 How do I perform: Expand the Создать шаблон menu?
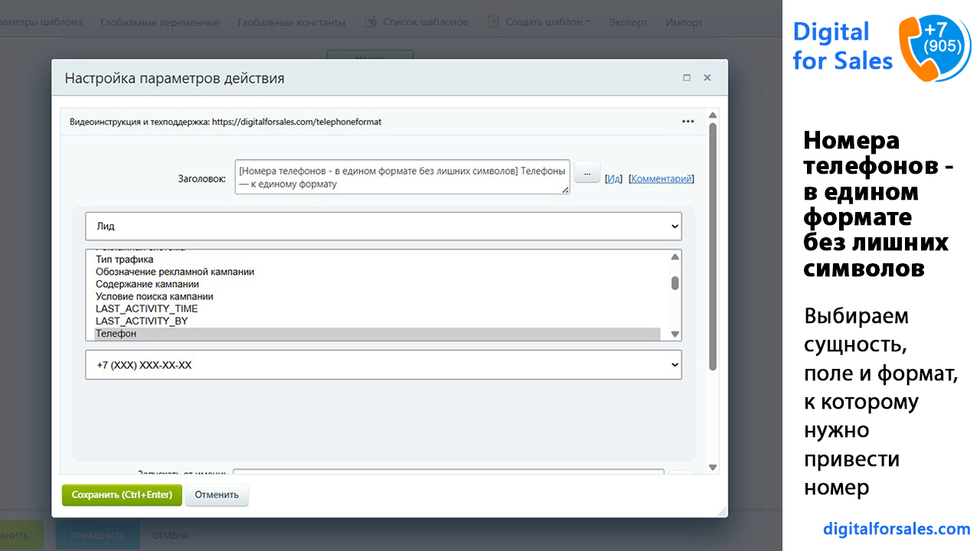[547, 22]
